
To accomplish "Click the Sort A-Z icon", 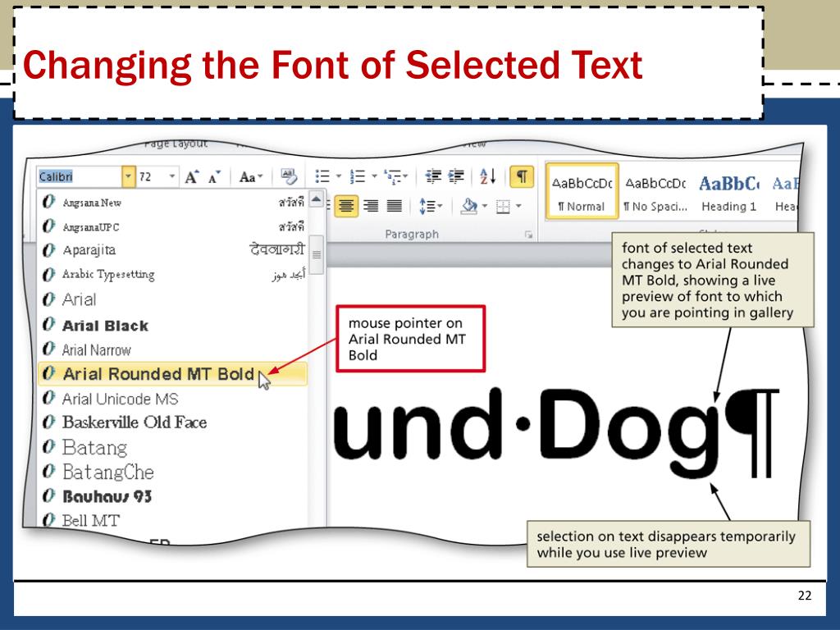I will [487, 176].
